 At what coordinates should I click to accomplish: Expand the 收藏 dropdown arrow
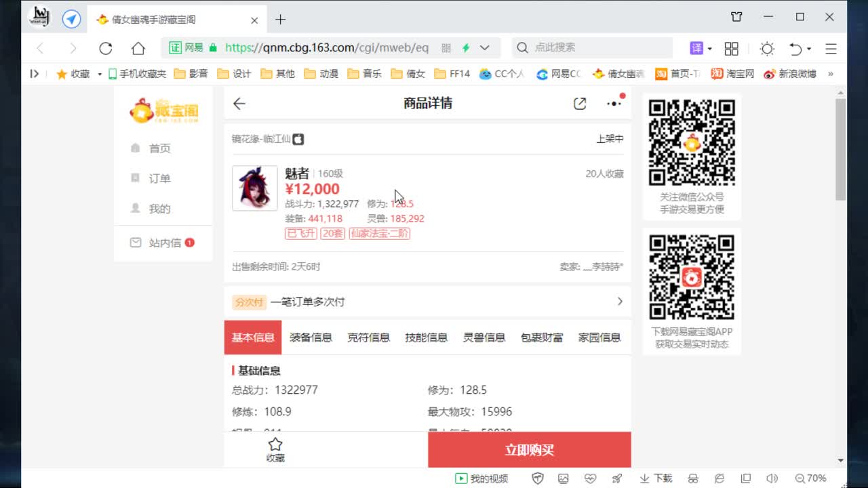tap(100, 74)
